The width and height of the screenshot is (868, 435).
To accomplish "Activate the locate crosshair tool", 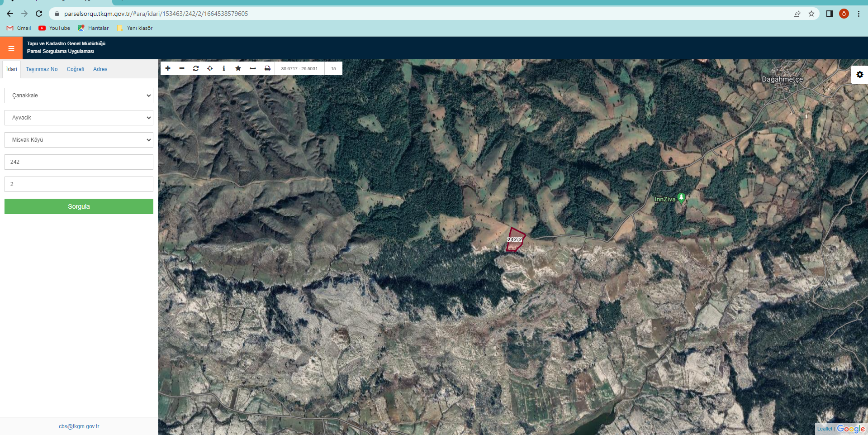I will pos(210,68).
